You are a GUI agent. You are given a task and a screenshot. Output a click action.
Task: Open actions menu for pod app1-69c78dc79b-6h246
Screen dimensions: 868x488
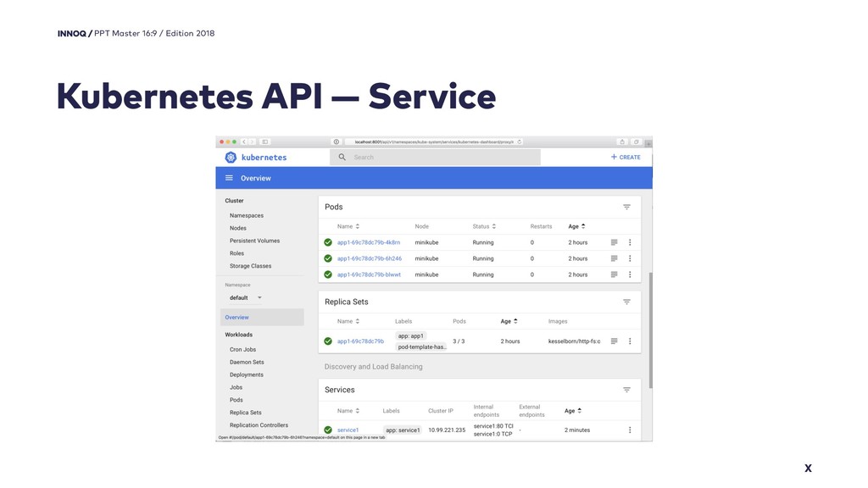coord(630,258)
